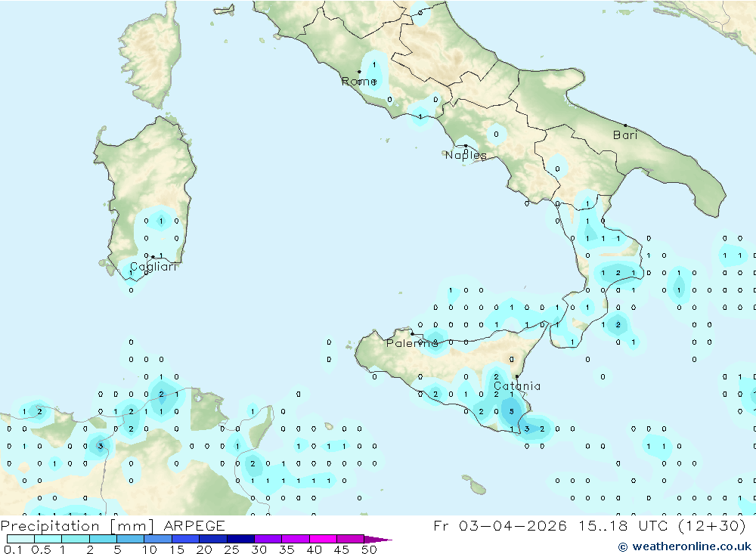Click the legend value 25
This screenshot has width=756, height=554.
[x=231, y=549]
